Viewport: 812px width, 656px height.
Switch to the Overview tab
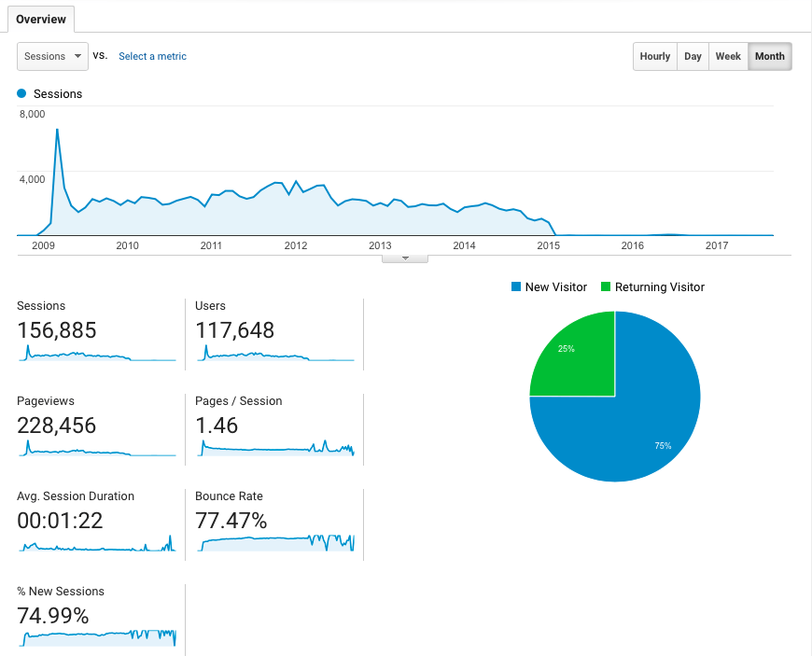coord(41,20)
